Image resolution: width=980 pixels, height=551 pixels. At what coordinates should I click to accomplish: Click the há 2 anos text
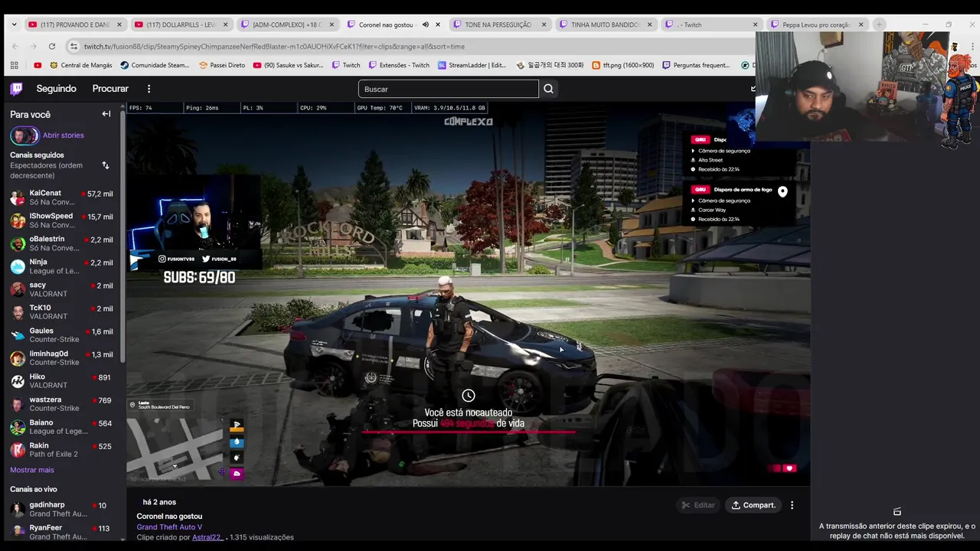click(159, 502)
